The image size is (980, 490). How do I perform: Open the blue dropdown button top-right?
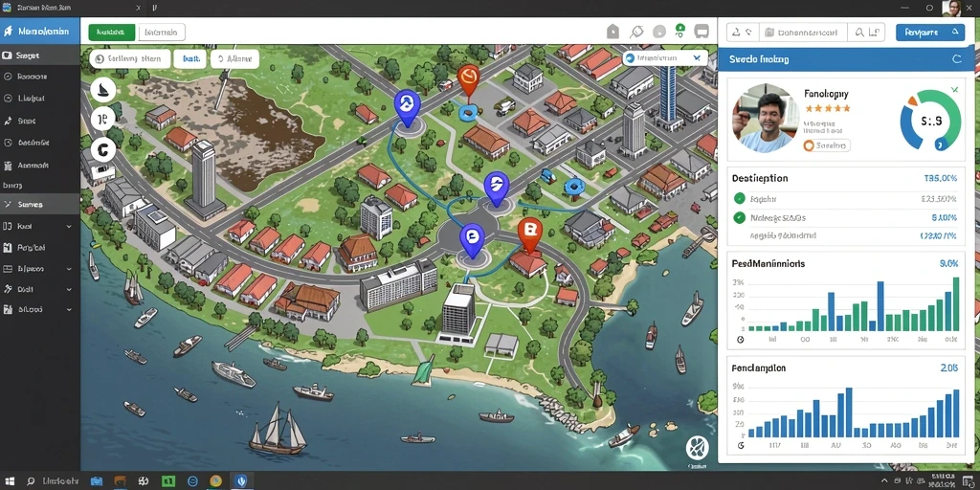pos(930,33)
